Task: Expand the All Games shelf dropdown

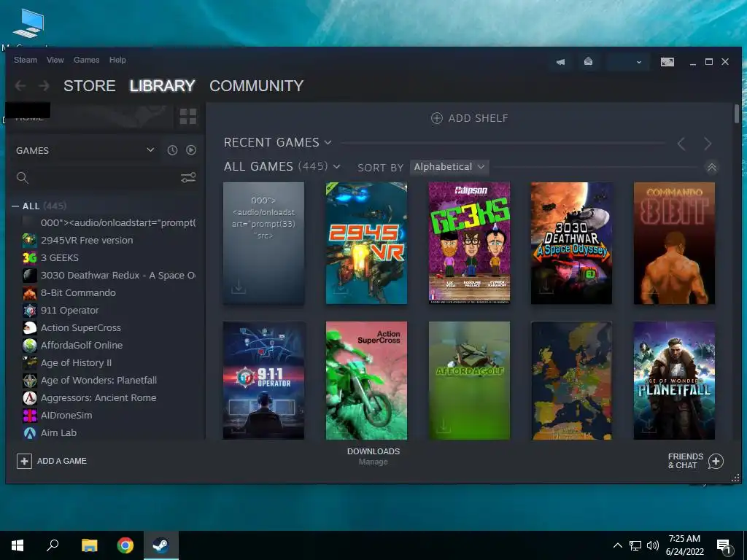Action: point(336,167)
